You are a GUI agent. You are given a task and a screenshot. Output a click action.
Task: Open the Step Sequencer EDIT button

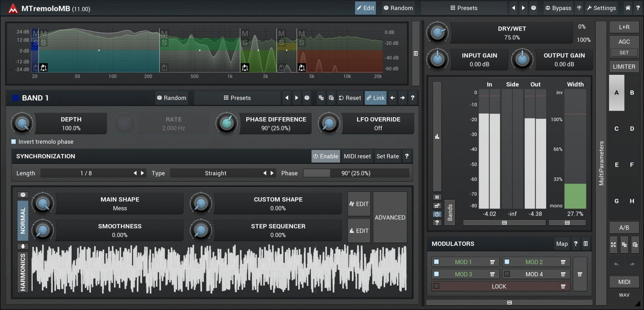point(359,231)
